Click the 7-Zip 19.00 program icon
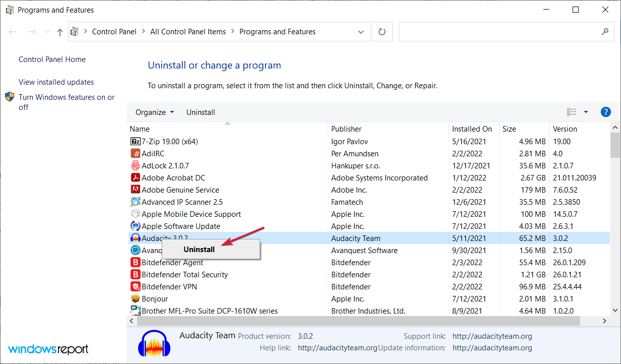 tap(135, 142)
